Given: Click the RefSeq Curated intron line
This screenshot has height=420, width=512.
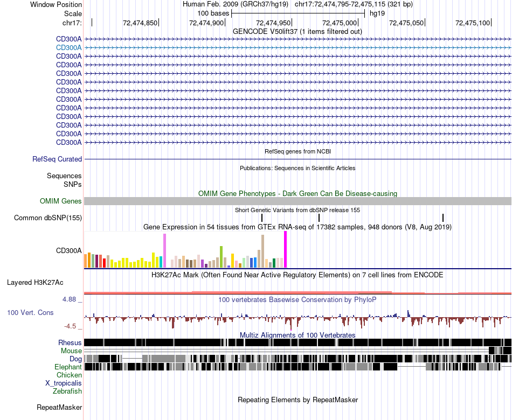Looking at the screenshot, I should pos(297,159).
